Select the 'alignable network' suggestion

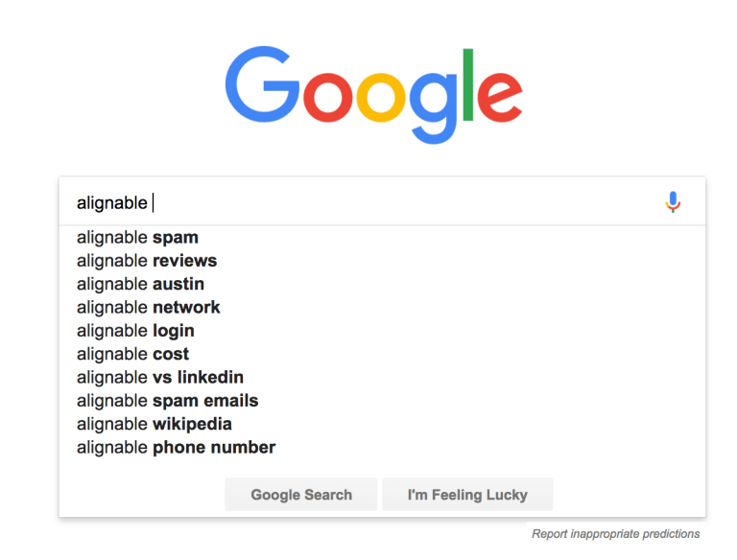pyautogui.click(x=149, y=308)
